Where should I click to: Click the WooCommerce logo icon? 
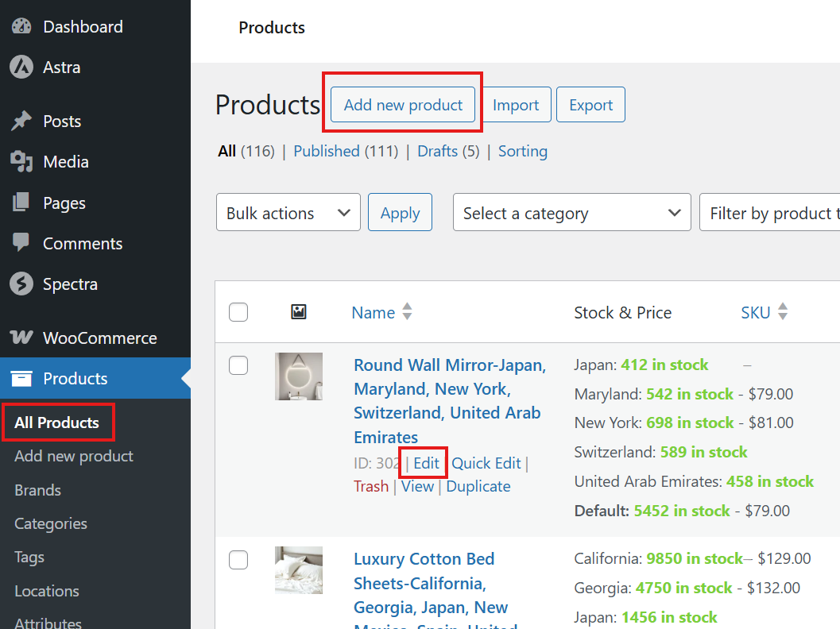(x=21, y=338)
